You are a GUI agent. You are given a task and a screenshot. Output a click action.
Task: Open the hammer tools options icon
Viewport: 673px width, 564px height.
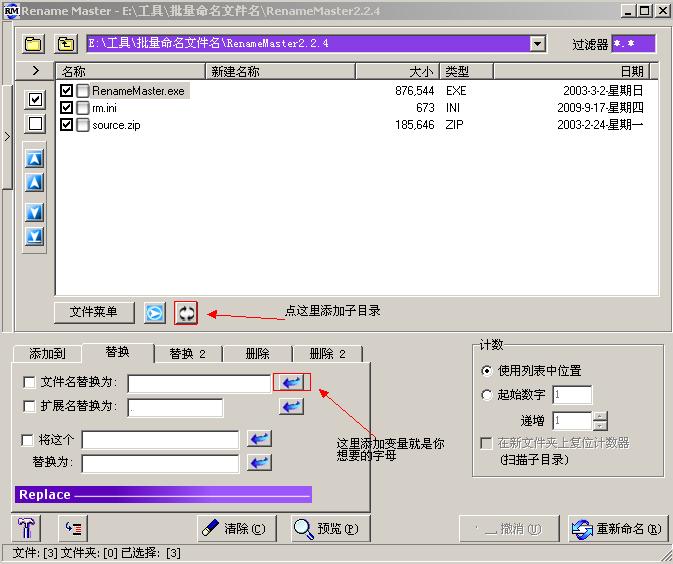(x=26, y=528)
